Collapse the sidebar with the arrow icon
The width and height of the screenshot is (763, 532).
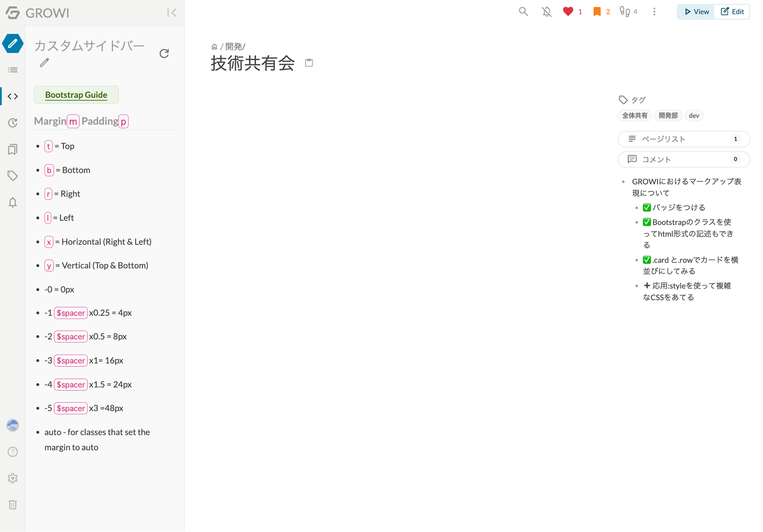pyautogui.click(x=171, y=13)
